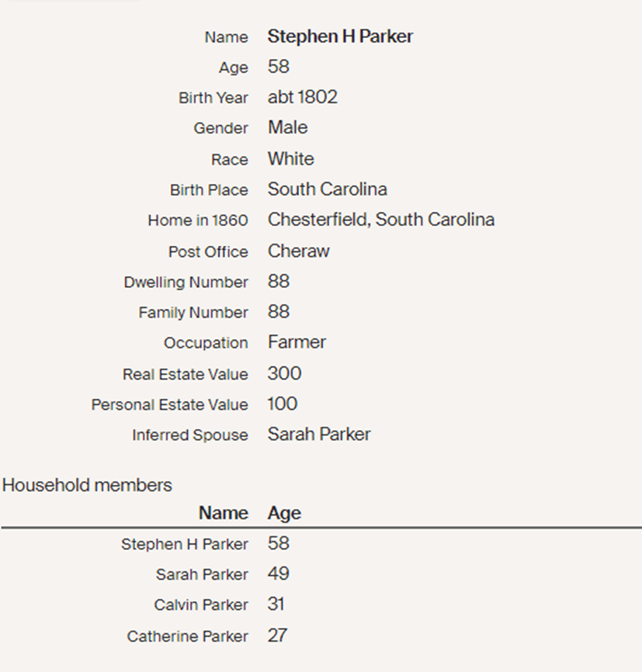642x672 pixels.
Task: Click the Birth Place South Carolina value
Action: click(327, 189)
